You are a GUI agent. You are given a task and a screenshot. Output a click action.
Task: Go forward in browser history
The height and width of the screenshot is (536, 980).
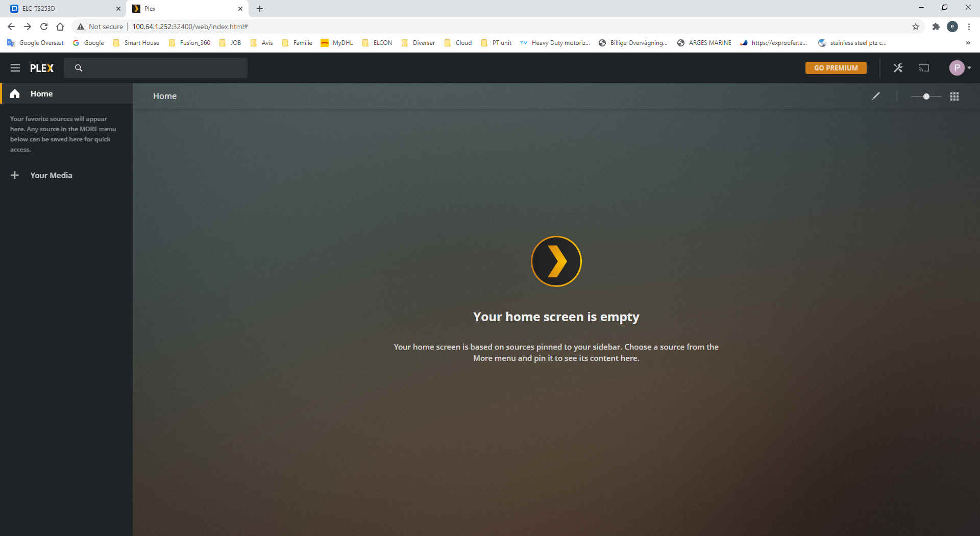click(28, 27)
